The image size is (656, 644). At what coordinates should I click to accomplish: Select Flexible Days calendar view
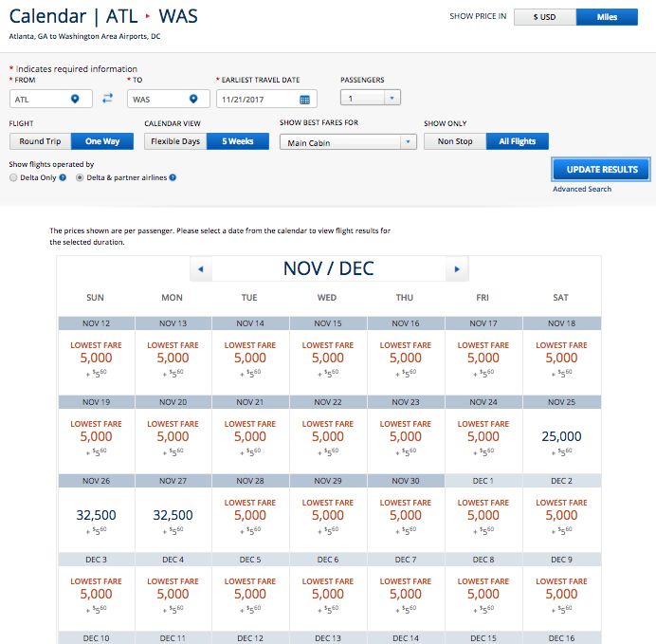point(175,141)
